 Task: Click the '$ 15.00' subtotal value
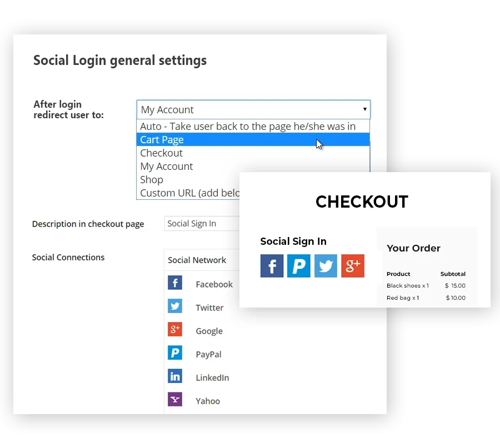point(455,285)
